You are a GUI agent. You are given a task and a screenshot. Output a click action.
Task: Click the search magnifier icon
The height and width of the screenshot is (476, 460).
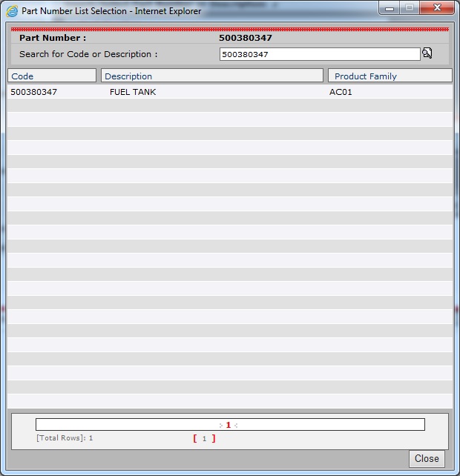tap(427, 53)
